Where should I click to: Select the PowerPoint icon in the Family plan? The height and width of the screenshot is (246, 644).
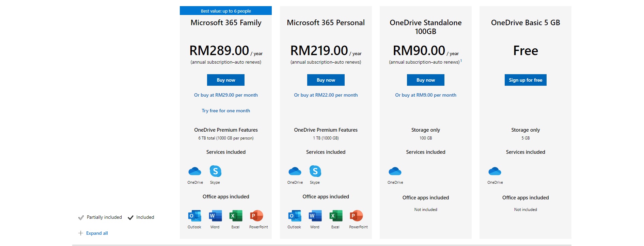click(258, 216)
